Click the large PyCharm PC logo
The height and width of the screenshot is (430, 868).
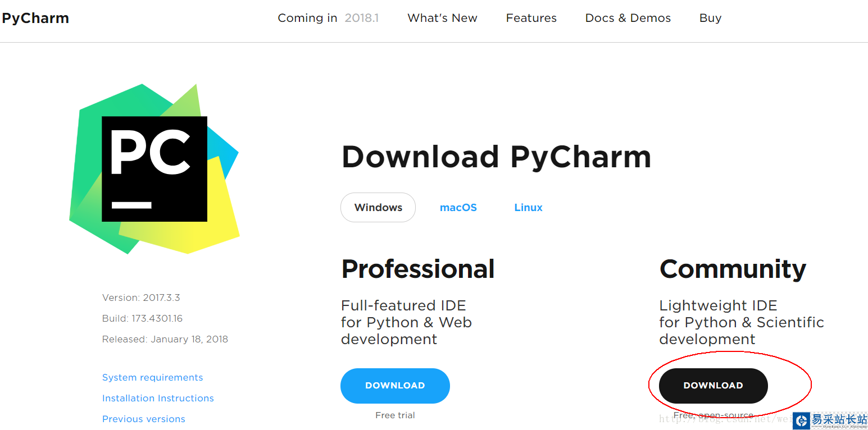(154, 169)
